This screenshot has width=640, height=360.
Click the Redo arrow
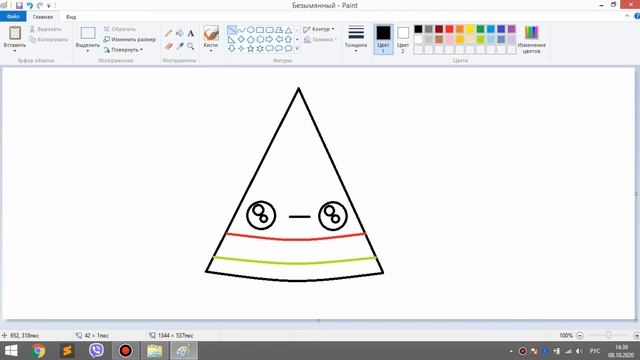(x=40, y=5)
